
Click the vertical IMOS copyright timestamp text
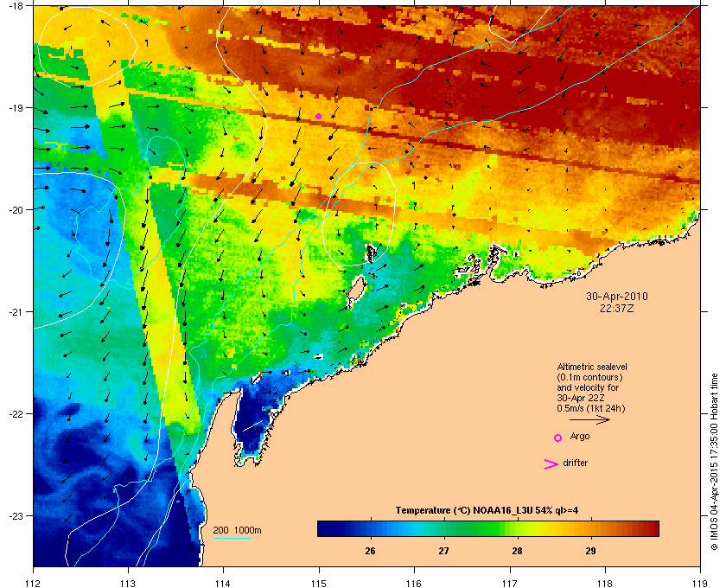pyautogui.click(x=714, y=463)
